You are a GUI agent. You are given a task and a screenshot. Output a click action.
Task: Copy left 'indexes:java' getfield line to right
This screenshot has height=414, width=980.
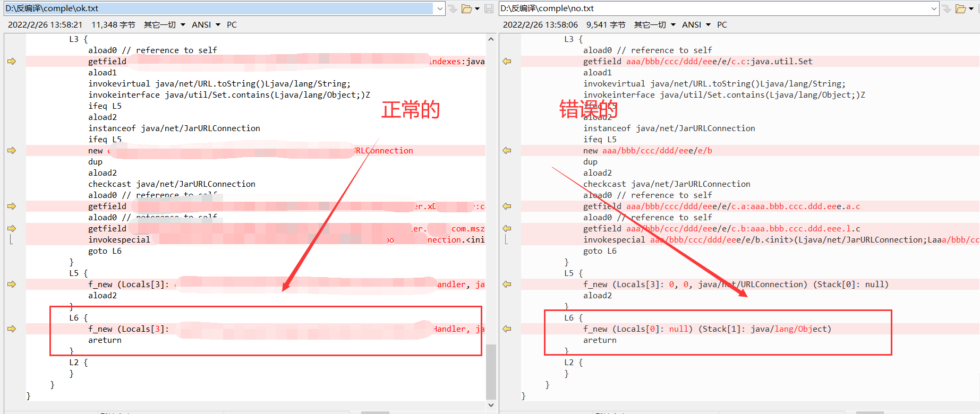coord(12,62)
